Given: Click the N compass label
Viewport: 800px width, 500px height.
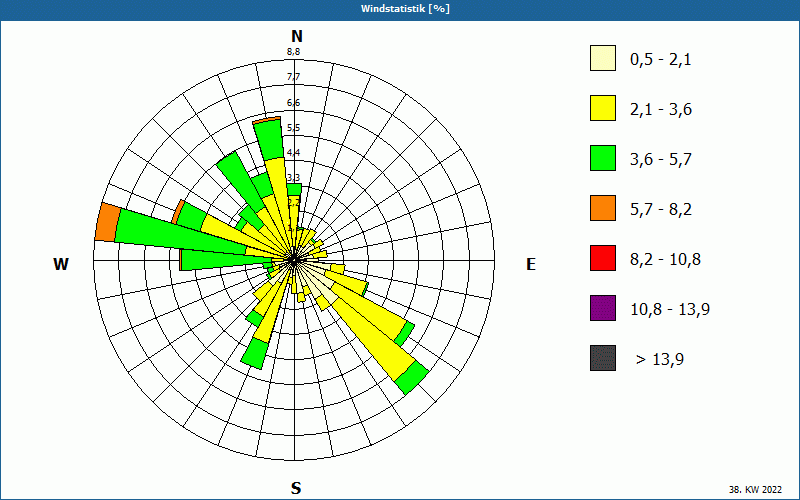Looking at the screenshot, I should click(297, 36).
